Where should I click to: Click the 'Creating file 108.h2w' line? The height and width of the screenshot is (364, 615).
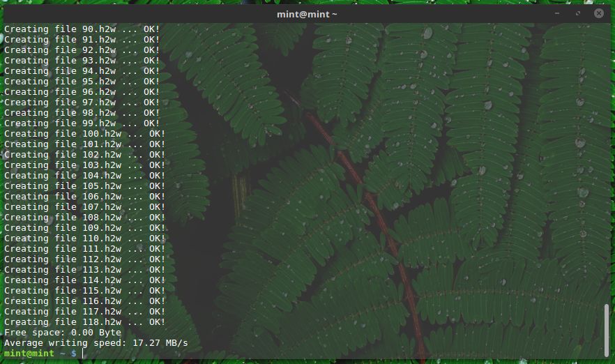85,218
